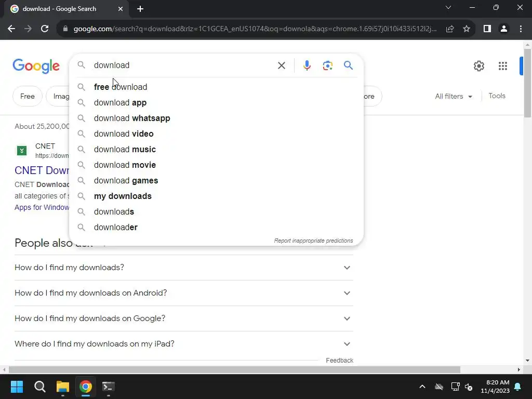
Task: Open the All filters dropdown
Action: tap(454, 96)
